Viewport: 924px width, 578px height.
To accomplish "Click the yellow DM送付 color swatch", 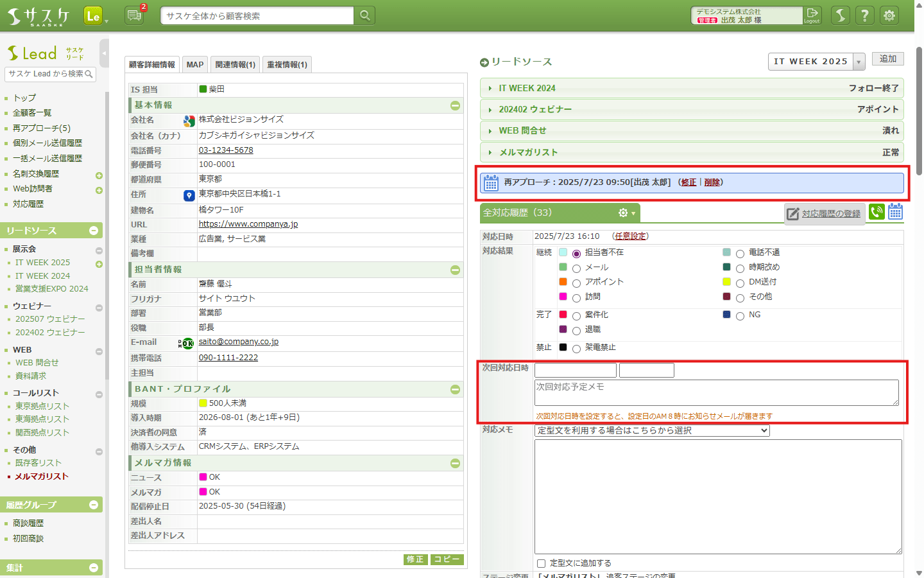I will click(726, 282).
